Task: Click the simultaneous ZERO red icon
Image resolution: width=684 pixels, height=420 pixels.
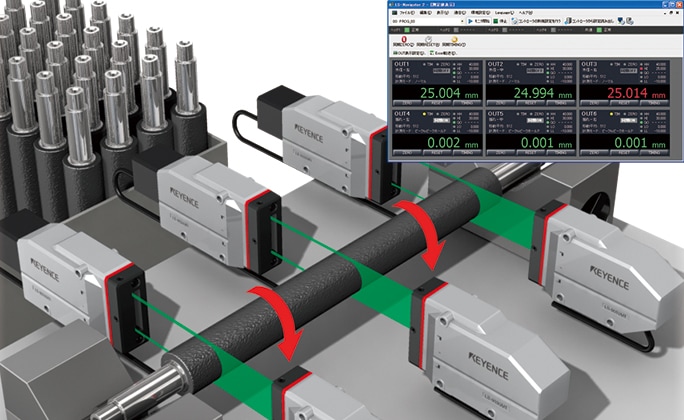Action: click(404, 40)
